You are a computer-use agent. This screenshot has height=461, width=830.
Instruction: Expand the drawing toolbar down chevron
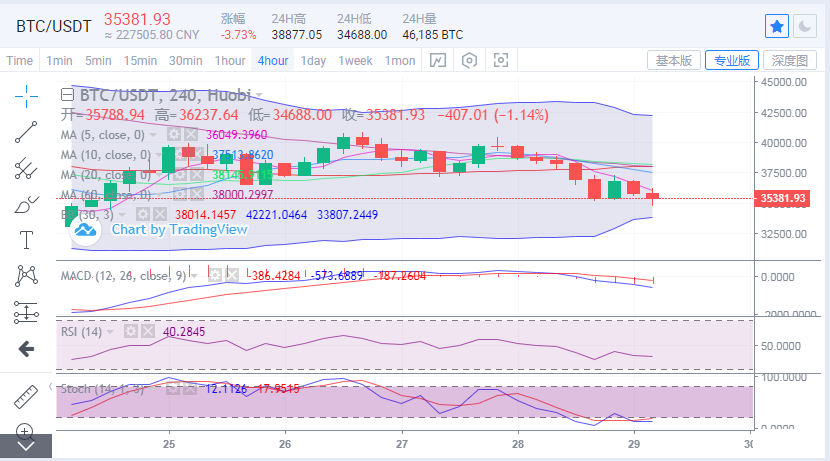[x=26, y=446]
